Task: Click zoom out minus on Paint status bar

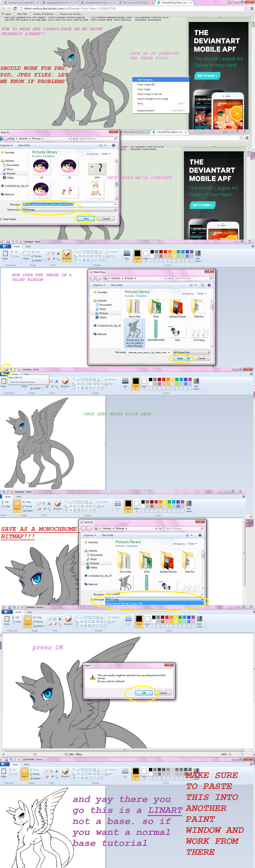Action: point(230,754)
